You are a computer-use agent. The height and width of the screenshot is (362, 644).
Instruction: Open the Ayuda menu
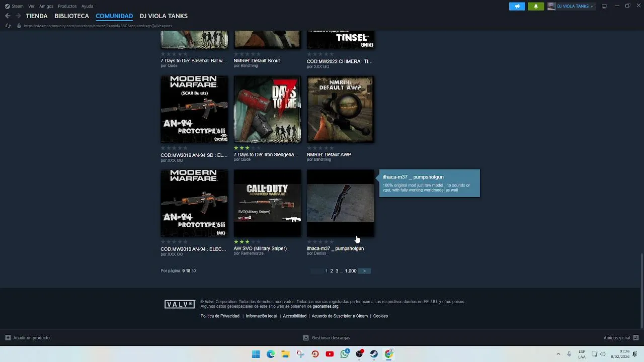87,6
